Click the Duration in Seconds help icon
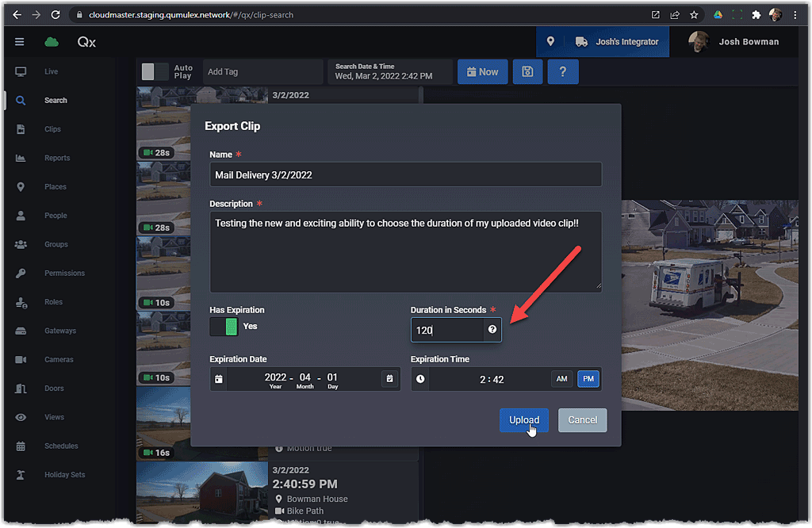 coord(492,330)
